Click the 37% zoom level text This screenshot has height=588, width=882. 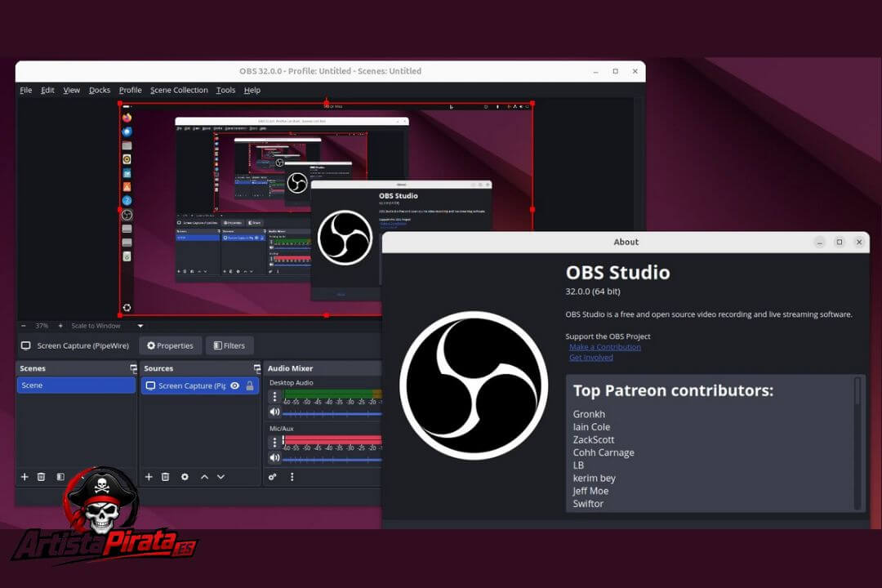point(42,326)
